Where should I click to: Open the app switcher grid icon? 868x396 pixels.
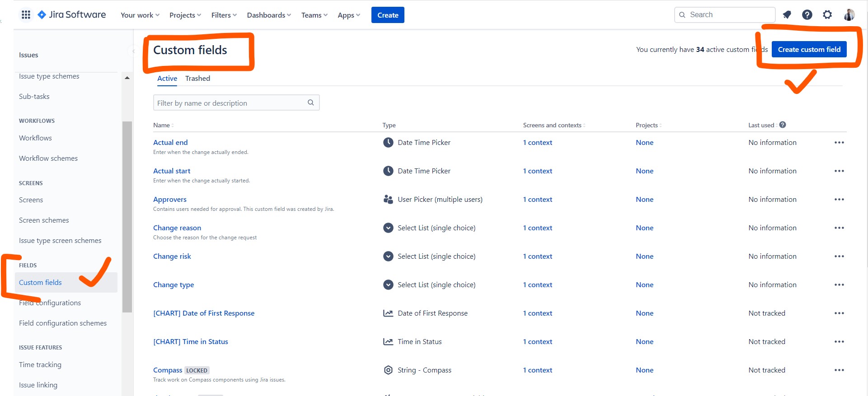coord(26,15)
